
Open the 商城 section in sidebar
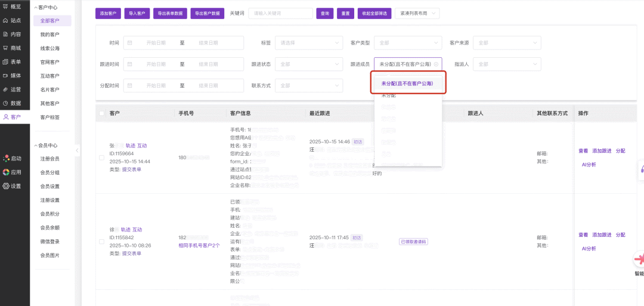coord(14,48)
